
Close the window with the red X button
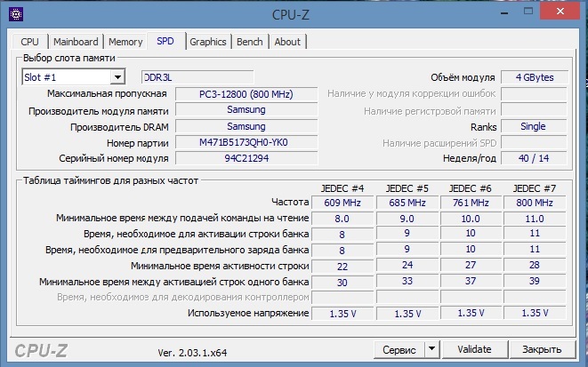(563, 13)
